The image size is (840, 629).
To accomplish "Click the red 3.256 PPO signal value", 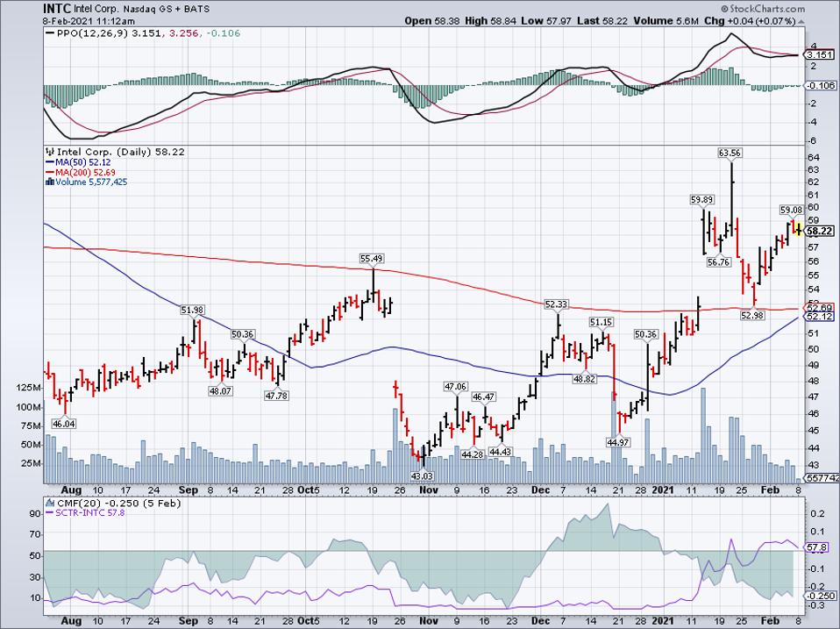I will pos(183,33).
